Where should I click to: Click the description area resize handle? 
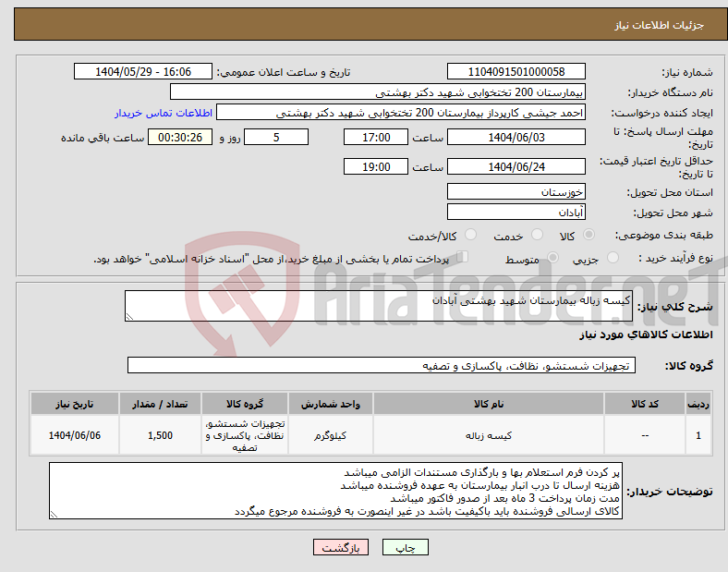[x=129, y=316]
